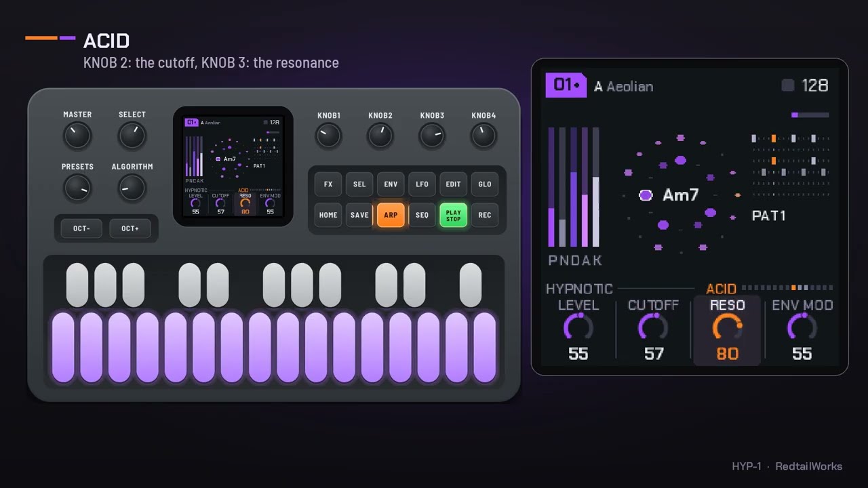Viewport: 868px width, 488px height.
Task: Turn the MASTER volume knob
Action: pyautogui.click(x=77, y=136)
